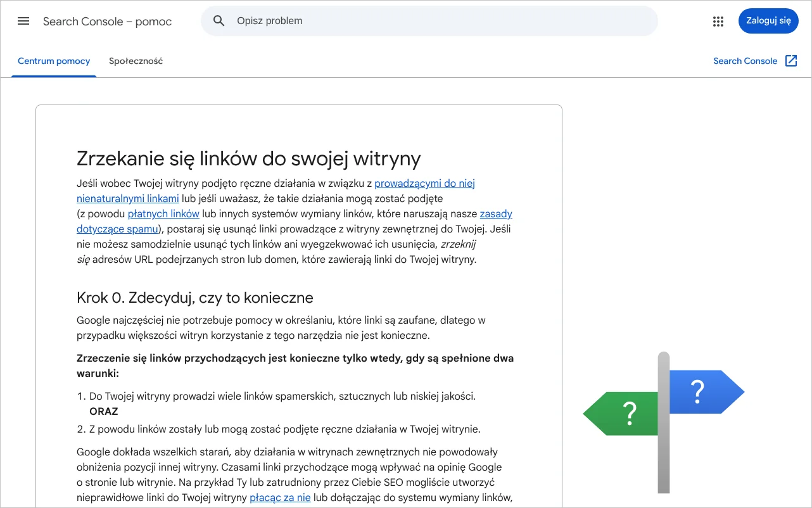The width and height of the screenshot is (812, 508).
Task: Open the Google apps grid
Action: (718, 21)
